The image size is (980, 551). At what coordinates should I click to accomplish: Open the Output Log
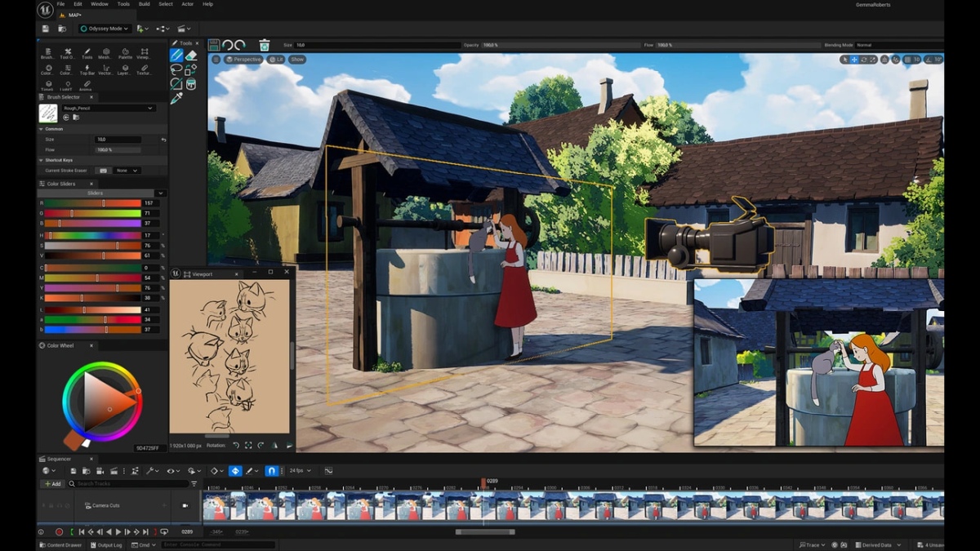tap(107, 544)
